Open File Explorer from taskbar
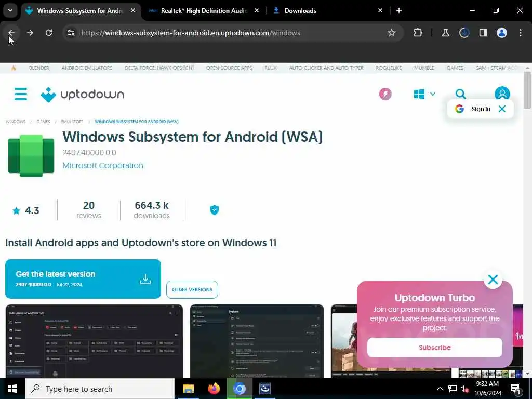 (188, 389)
